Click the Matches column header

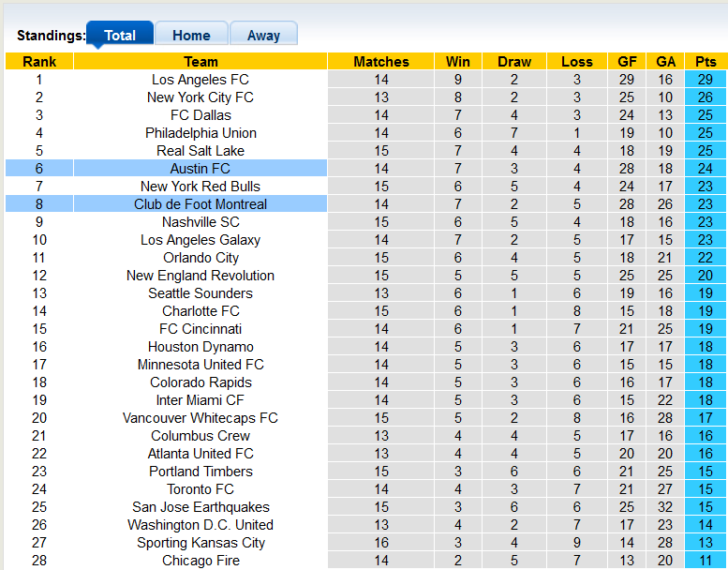pos(381,62)
